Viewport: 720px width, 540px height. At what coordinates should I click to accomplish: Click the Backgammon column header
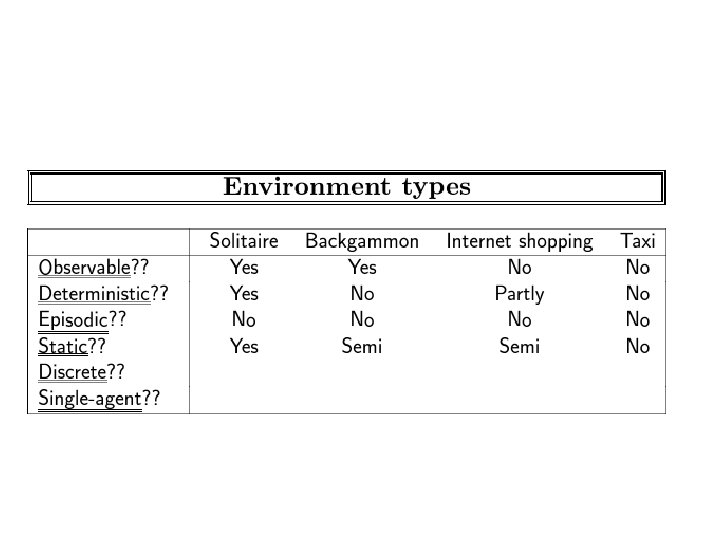pyautogui.click(x=362, y=241)
